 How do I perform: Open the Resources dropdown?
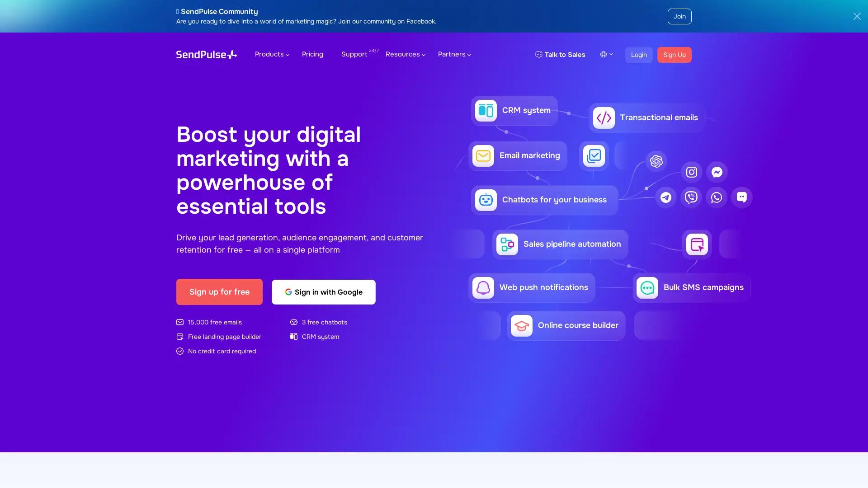pos(405,54)
